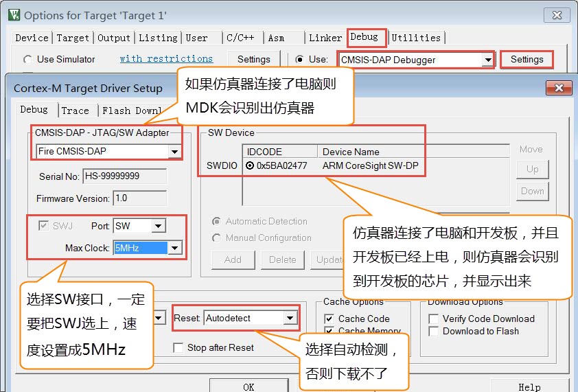Open the Device tab
The image size is (578, 392).
pyautogui.click(x=32, y=38)
